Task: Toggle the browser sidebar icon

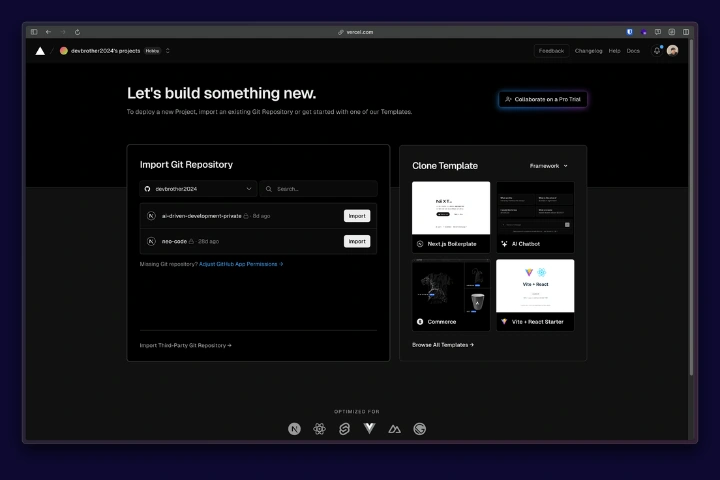Action: point(34,32)
